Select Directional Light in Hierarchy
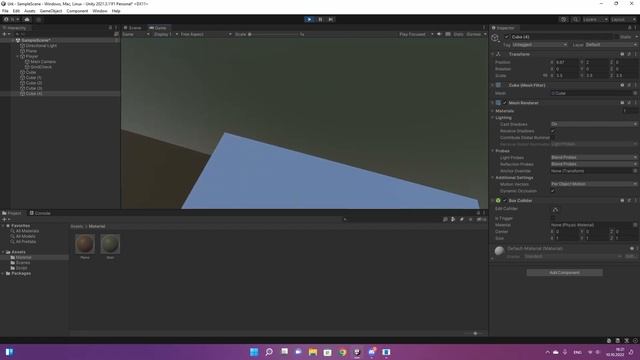 pyautogui.click(x=41, y=46)
